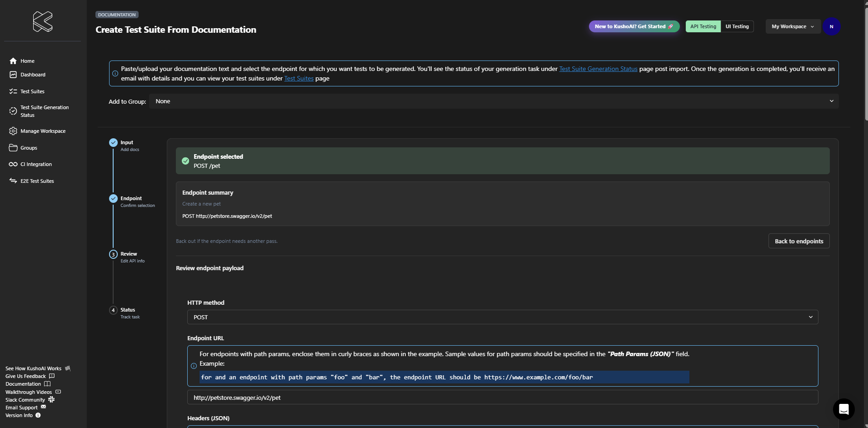Click the Back to endpoints button
The width and height of the screenshot is (868, 428).
pos(799,241)
